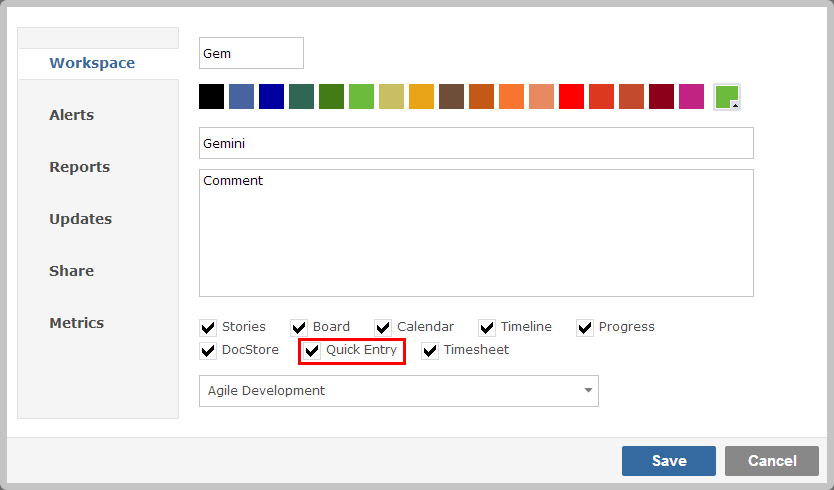The width and height of the screenshot is (834, 490).
Task: Click the Gemini name input field
Action: (476, 143)
